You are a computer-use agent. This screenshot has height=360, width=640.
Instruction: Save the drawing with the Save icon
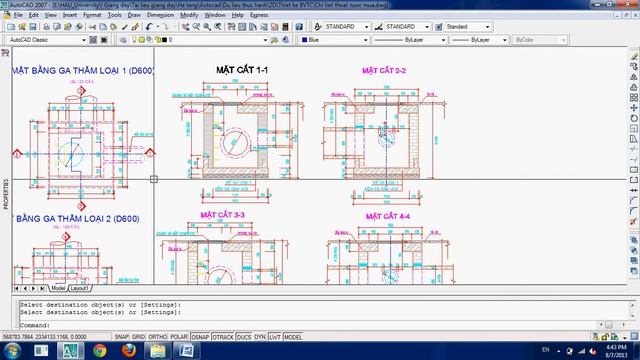[33, 27]
